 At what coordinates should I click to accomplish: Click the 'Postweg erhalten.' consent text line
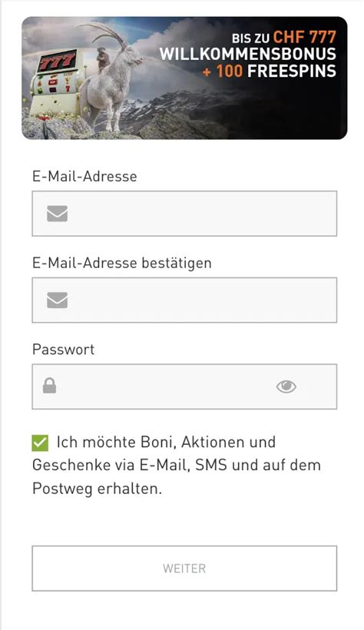click(97, 489)
